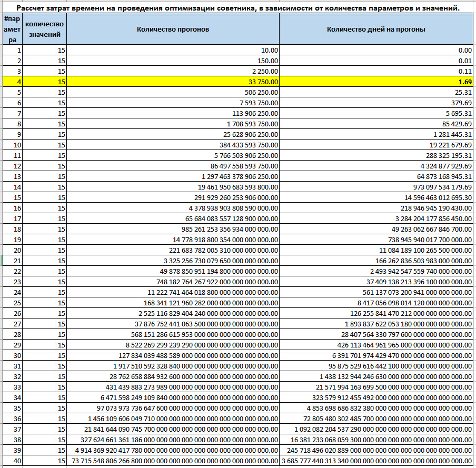Select cell with value '65 684 083 557 128 900 000.00'

[173, 218]
